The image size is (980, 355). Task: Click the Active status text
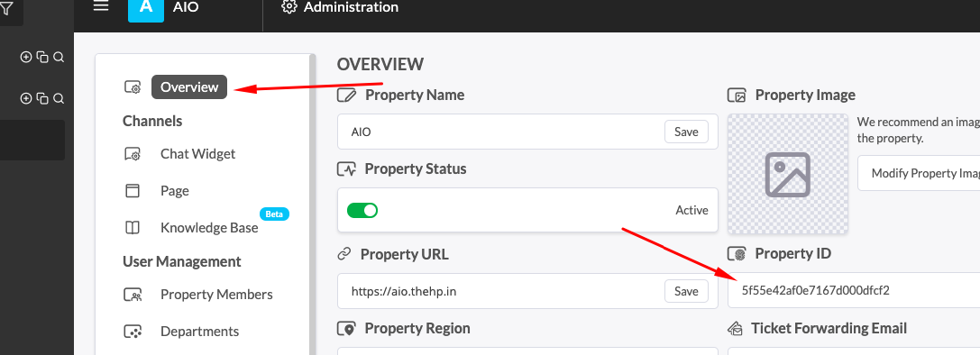(x=691, y=210)
